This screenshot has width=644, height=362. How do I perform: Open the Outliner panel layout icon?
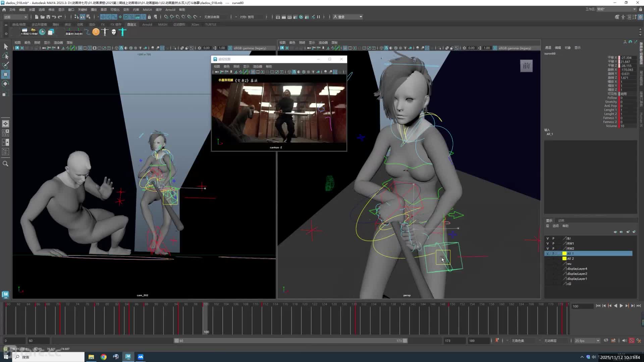pyautogui.click(x=6, y=152)
